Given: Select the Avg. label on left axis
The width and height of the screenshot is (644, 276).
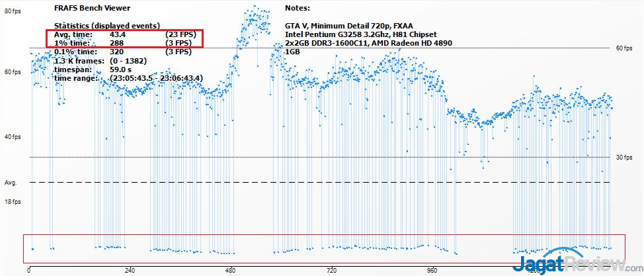Looking at the screenshot, I should pyautogui.click(x=10, y=182).
